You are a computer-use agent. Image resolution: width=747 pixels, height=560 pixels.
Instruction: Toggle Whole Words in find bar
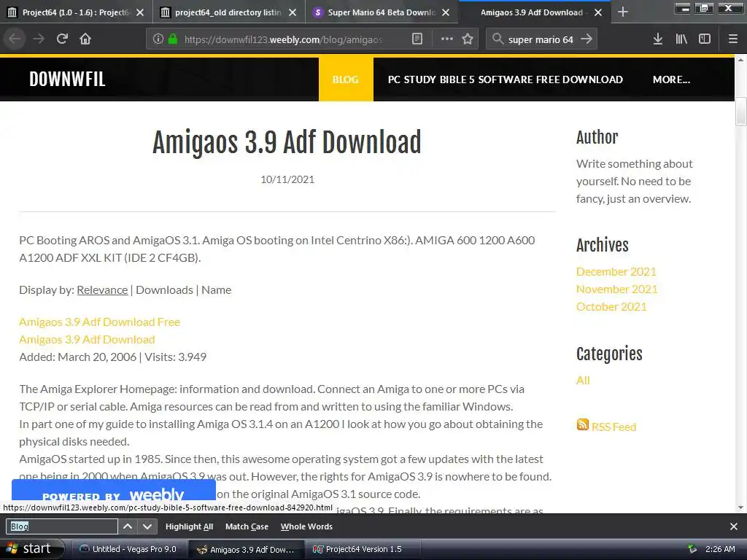tap(306, 526)
